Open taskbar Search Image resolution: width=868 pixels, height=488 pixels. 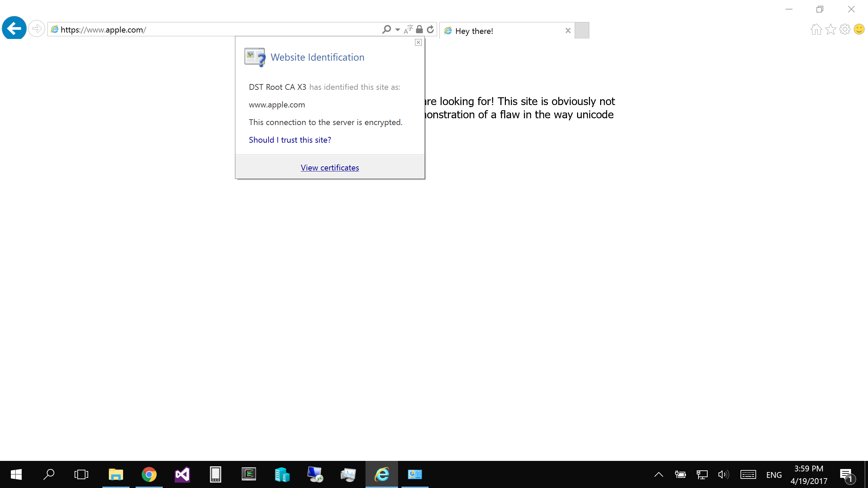[49, 474]
